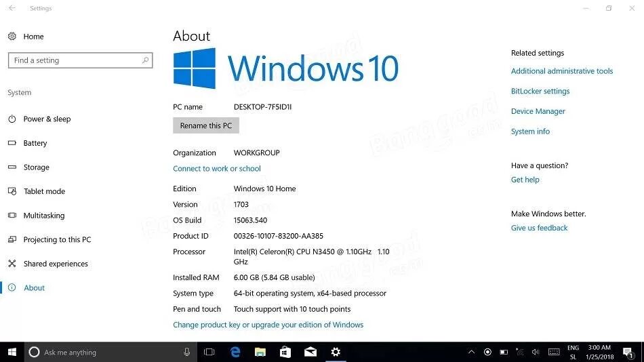
Task: Click the Tablet mode icon
Action: pyautogui.click(x=12, y=191)
